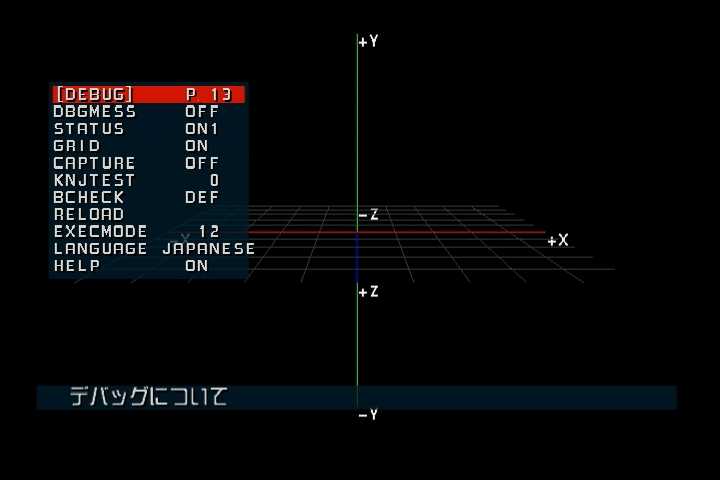The image size is (720, 480).
Task: Select the STATUS menu entry
Action: [x=89, y=129]
